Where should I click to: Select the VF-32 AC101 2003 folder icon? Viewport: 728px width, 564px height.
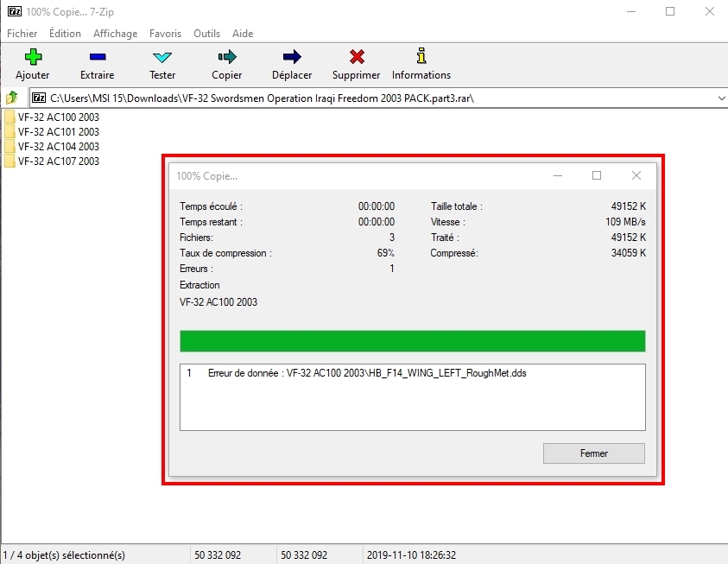pyautogui.click(x=9, y=132)
